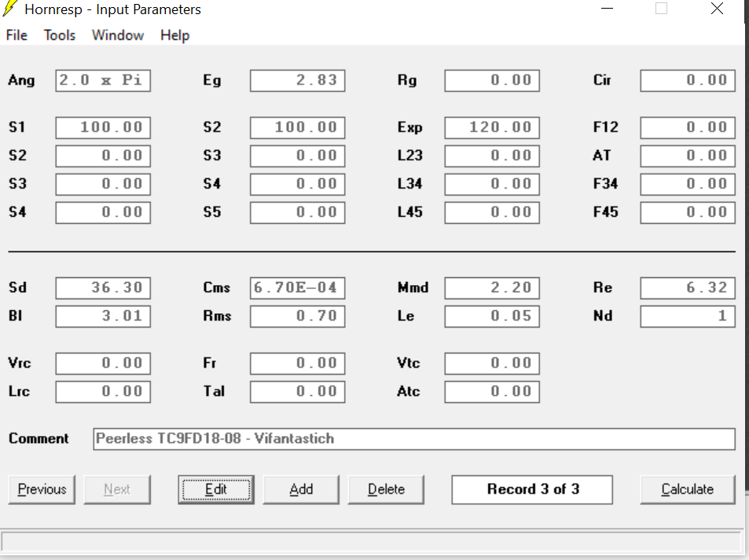Focus the Exp field showing 120.00
The image size is (749, 560).
[x=492, y=127]
